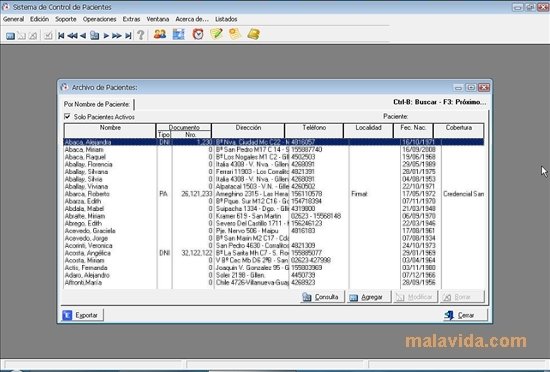Click the greyed delete record toolbar icon
Viewport: 550px width, 372px height.
pos(33,35)
